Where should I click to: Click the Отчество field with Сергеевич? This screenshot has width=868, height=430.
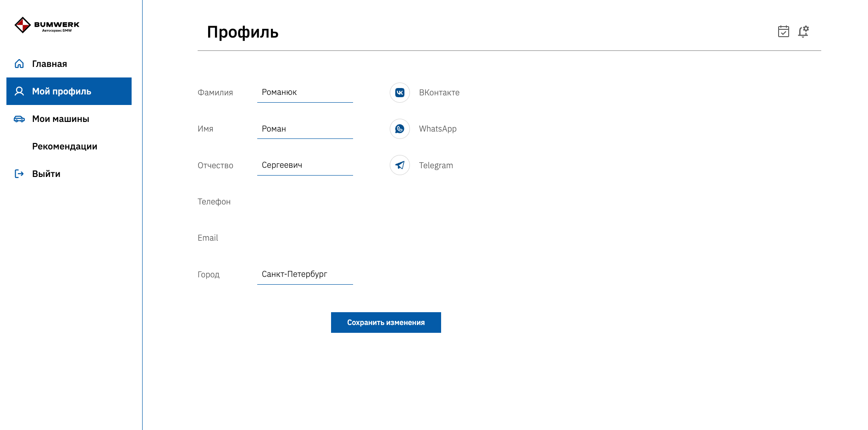pos(305,165)
